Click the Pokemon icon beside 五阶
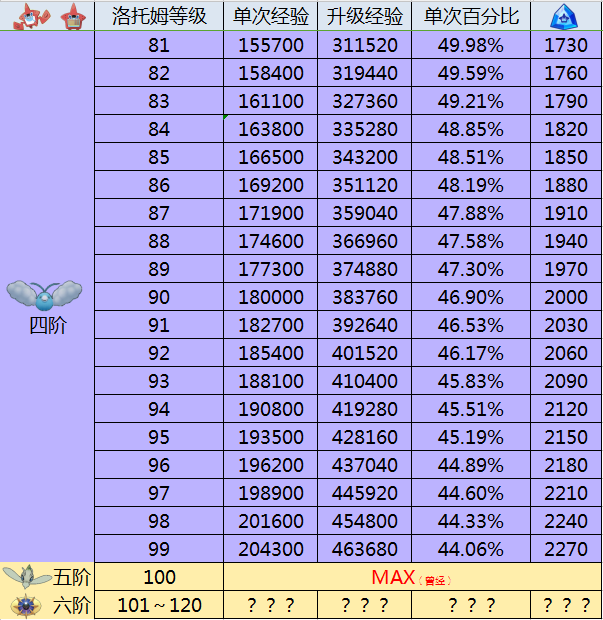This screenshot has height=620, width=603. coord(26,577)
